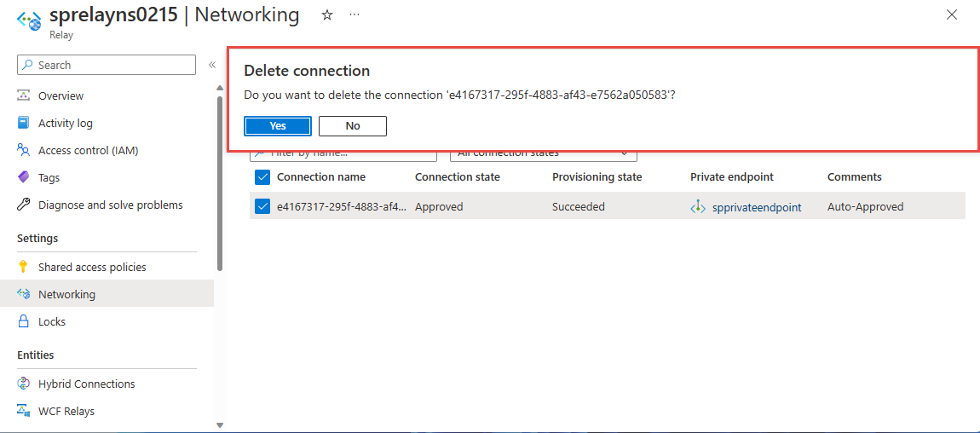Open the more options ellipsis menu

click(x=355, y=15)
